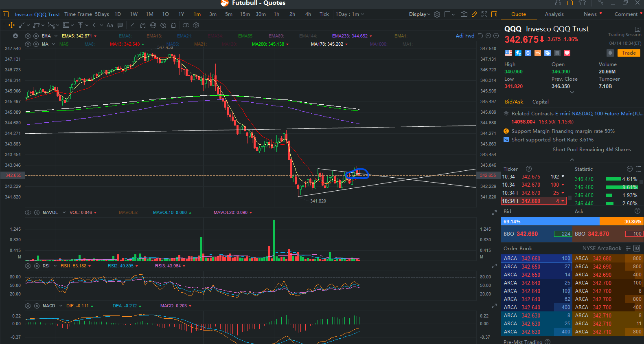Open the MA indicator dropdown arrow
The width and height of the screenshot is (644, 344).
coord(53,44)
